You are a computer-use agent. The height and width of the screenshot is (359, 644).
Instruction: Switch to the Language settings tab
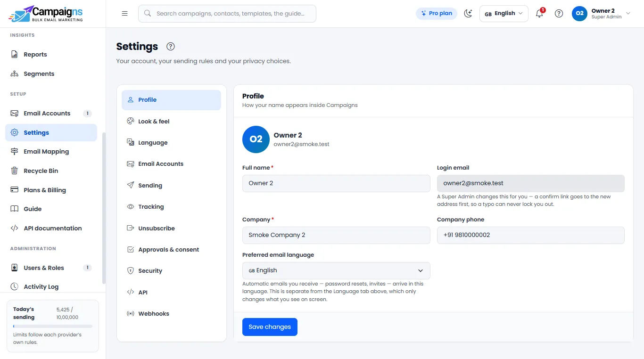pyautogui.click(x=171, y=143)
